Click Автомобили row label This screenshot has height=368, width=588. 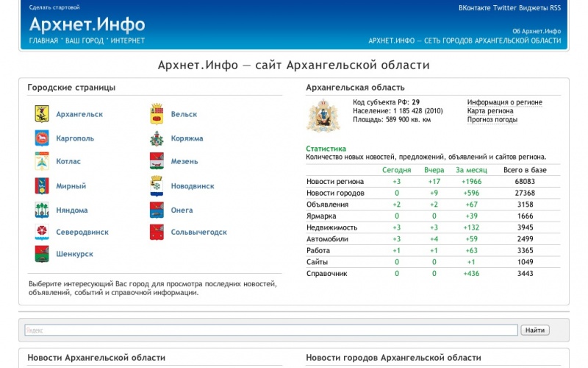coord(327,239)
